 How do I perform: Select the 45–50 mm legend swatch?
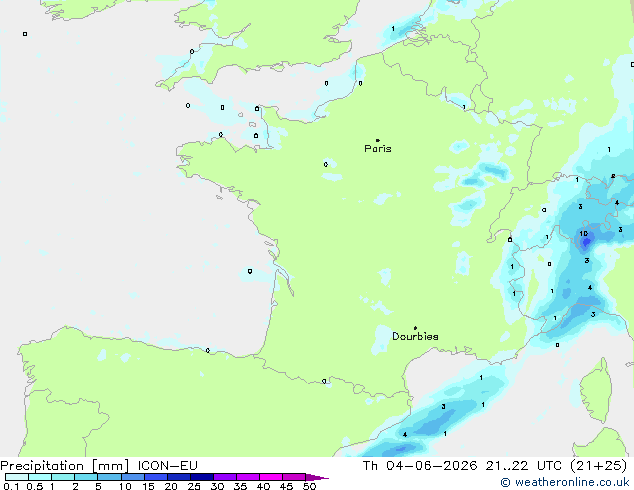point(294,477)
